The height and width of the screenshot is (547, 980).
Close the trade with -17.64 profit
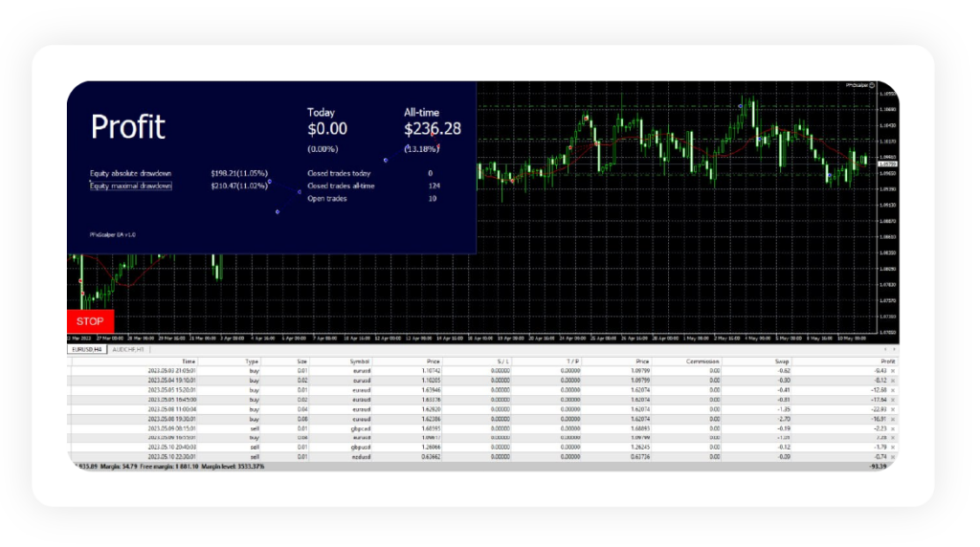pyautogui.click(x=892, y=400)
